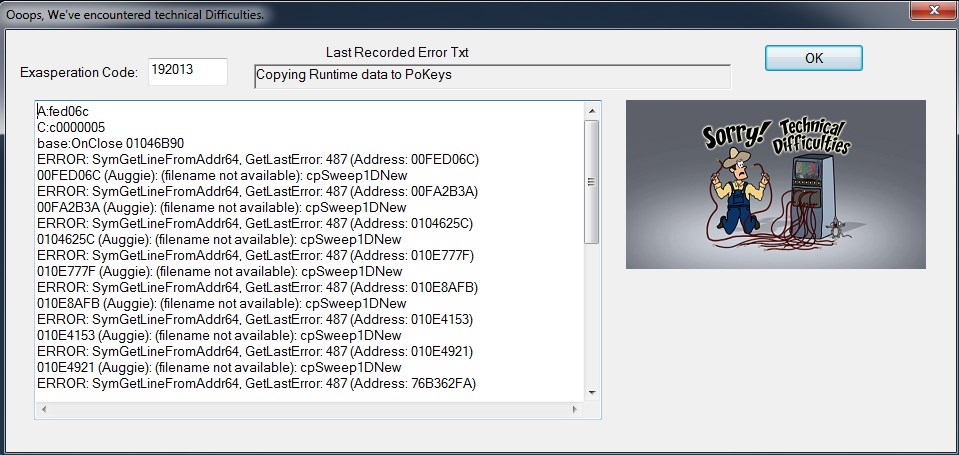Click the OK button

[813, 58]
